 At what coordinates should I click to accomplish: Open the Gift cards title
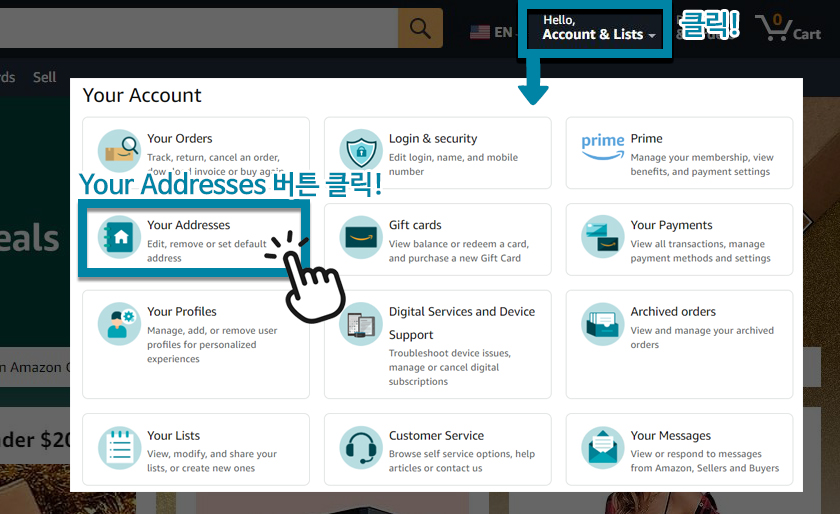415,225
